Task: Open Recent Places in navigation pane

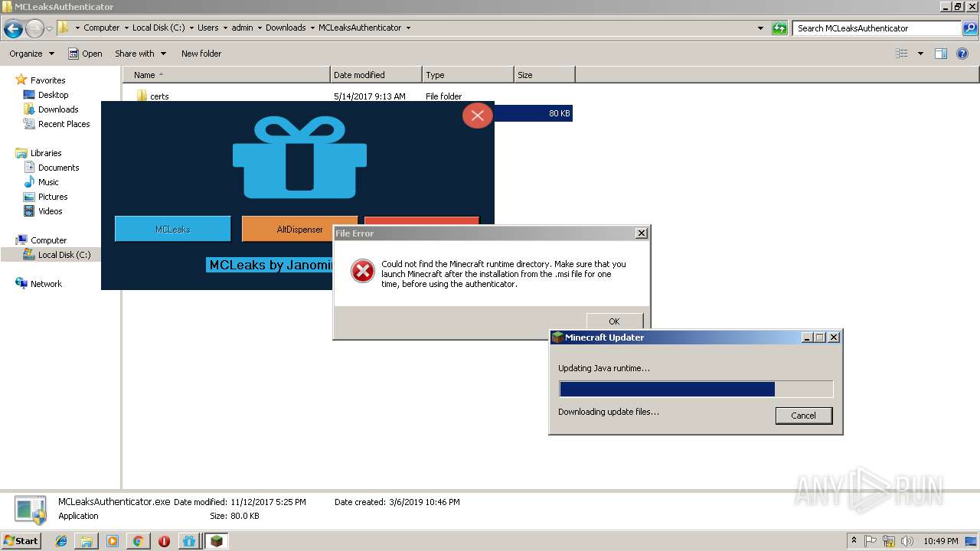Action: 64,124
